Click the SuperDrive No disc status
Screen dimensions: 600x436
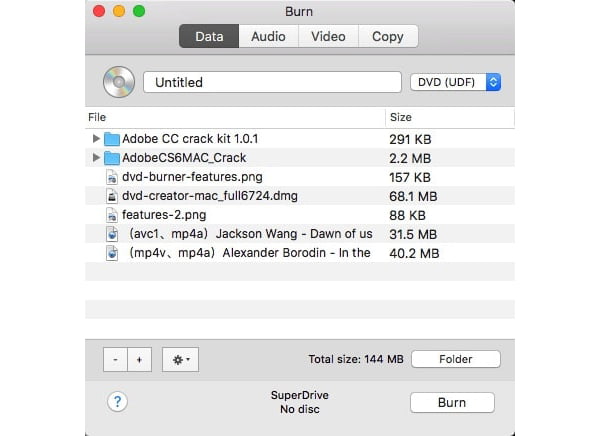pos(300,402)
